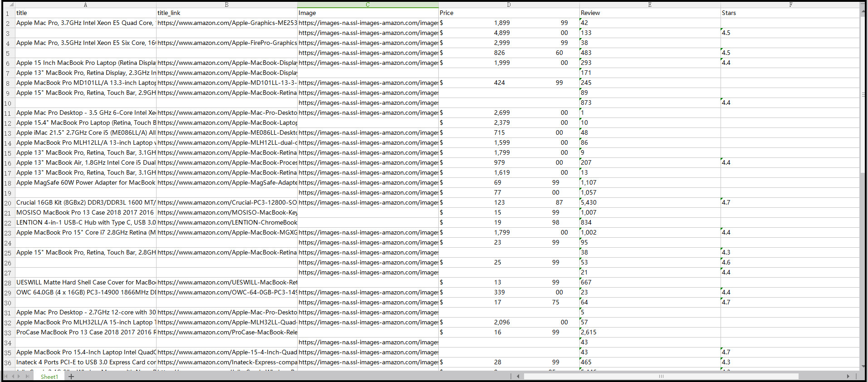
Task: Click the 'Price' header cell
Action: coord(509,13)
